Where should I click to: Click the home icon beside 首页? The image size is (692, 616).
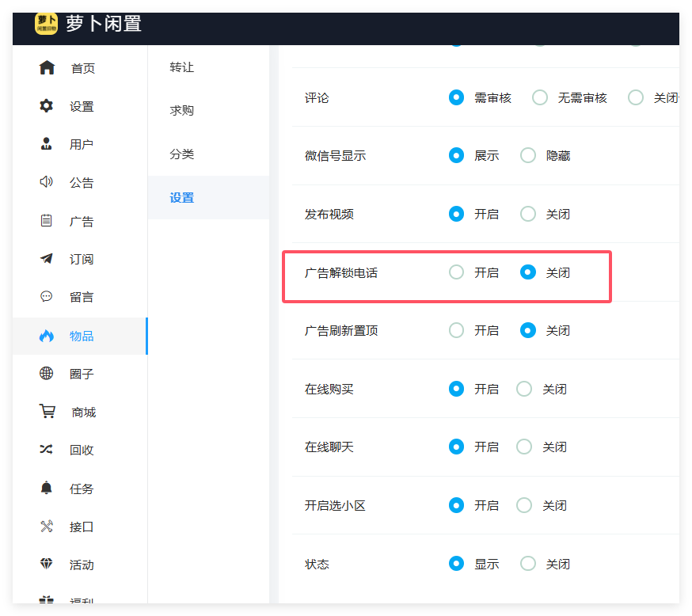(x=47, y=68)
